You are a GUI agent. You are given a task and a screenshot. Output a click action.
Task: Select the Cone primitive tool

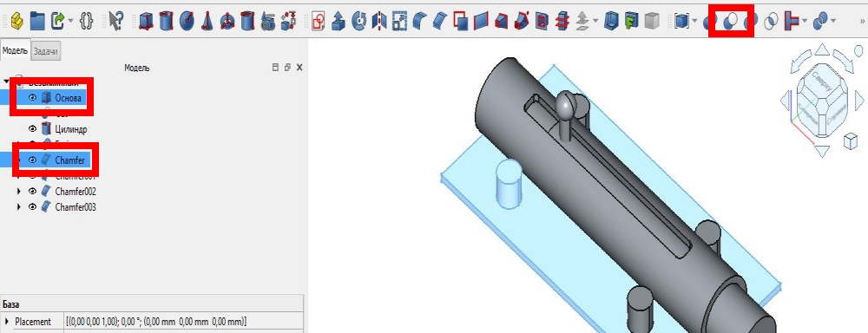click(x=207, y=22)
